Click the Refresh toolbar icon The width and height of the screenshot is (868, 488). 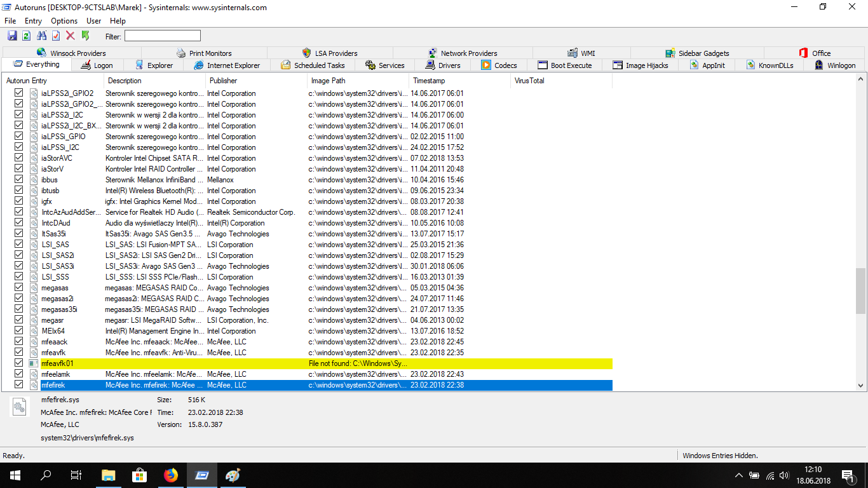(x=27, y=36)
